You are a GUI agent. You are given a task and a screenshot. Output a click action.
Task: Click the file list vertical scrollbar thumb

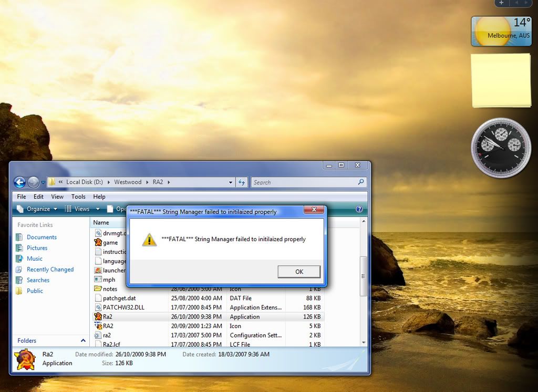(x=364, y=276)
